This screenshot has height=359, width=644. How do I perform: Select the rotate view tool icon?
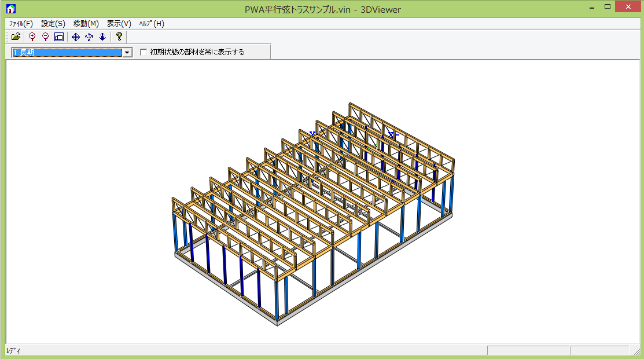pyautogui.click(x=89, y=37)
